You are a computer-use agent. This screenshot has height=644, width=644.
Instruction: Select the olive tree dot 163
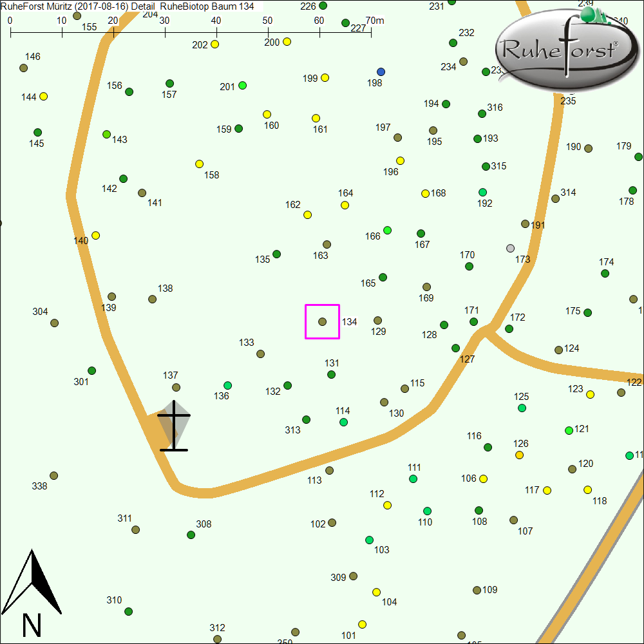(327, 245)
